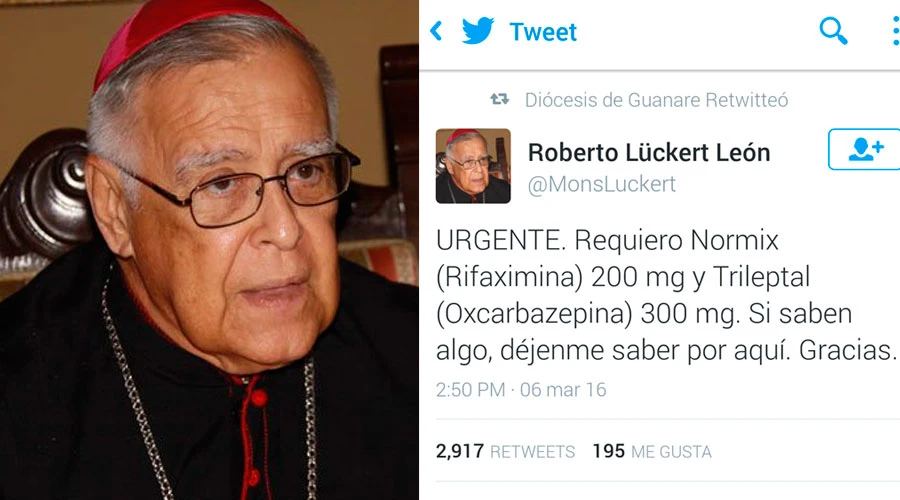
Task: Click the Twitter bird logo
Action: click(x=478, y=30)
